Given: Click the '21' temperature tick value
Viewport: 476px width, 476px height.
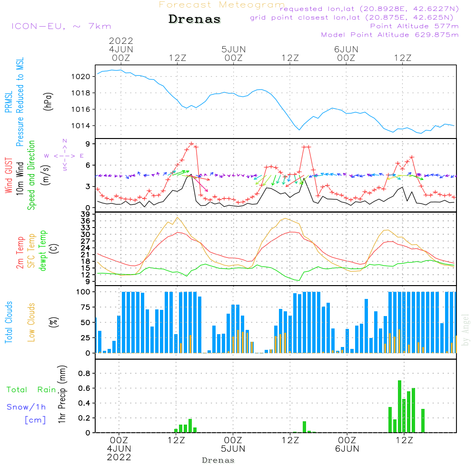Looking at the screenshot, I should pos(86,255).
